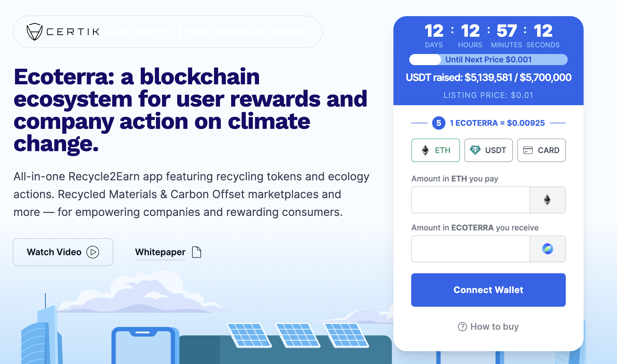Focus the ECOTERRA you receive field
This screenshot has height=364, width=617.
tap(471, 249)
